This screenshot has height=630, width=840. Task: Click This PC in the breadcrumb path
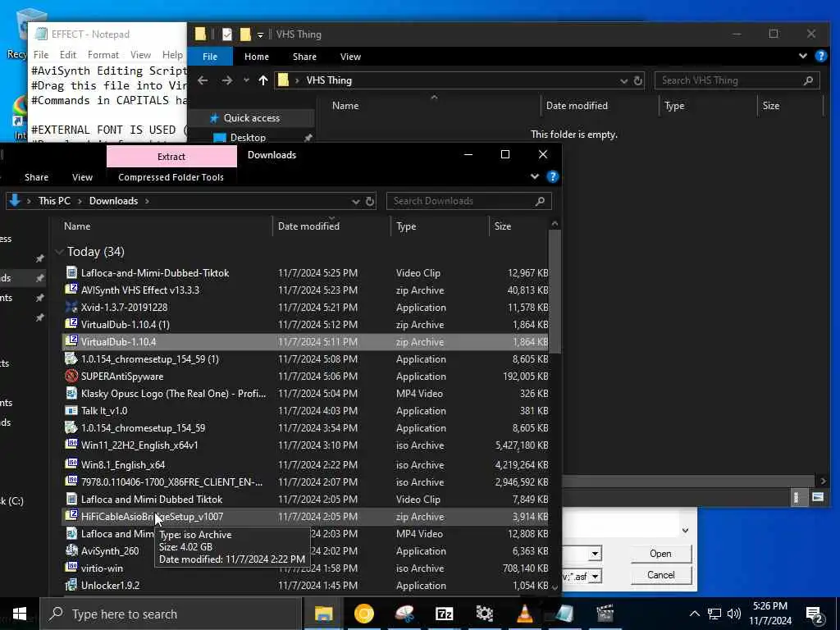tap(54, 201)
